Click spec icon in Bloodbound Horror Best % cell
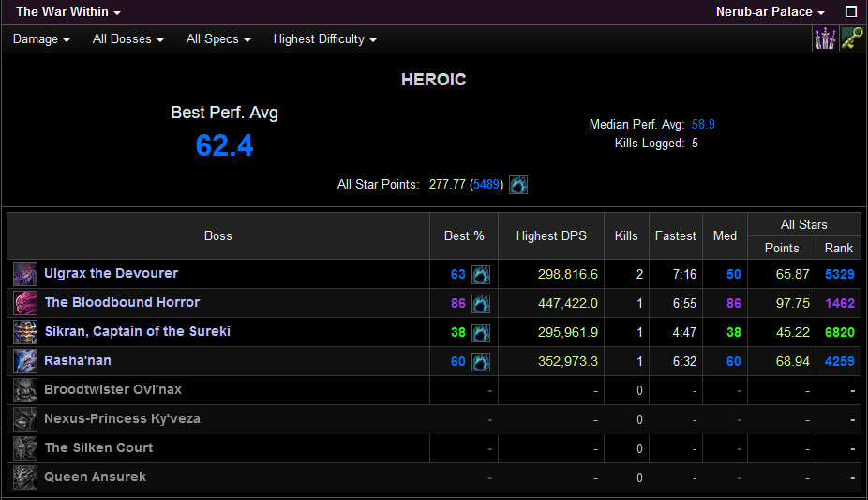Screen dimensions: 868x500 coord(481,303)
